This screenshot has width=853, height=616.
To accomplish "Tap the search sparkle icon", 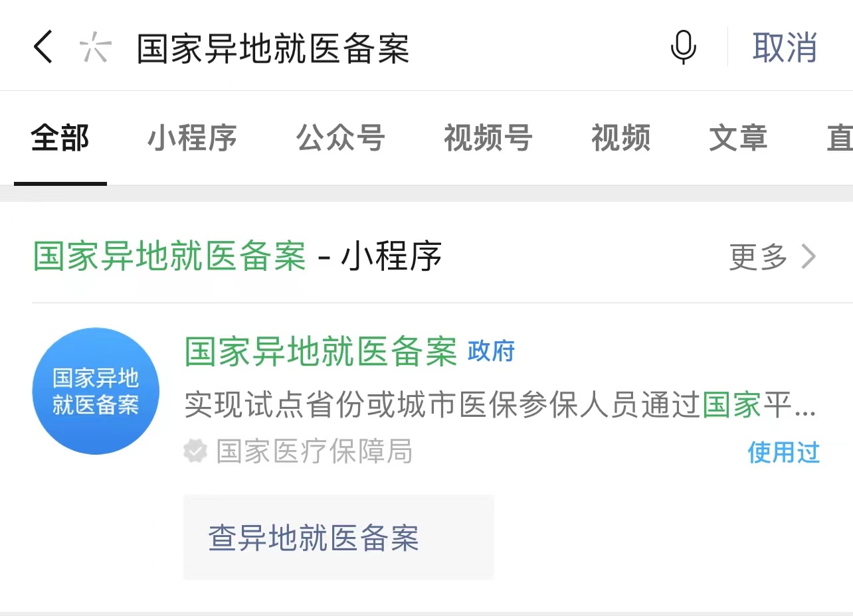I will pos(95,48).
